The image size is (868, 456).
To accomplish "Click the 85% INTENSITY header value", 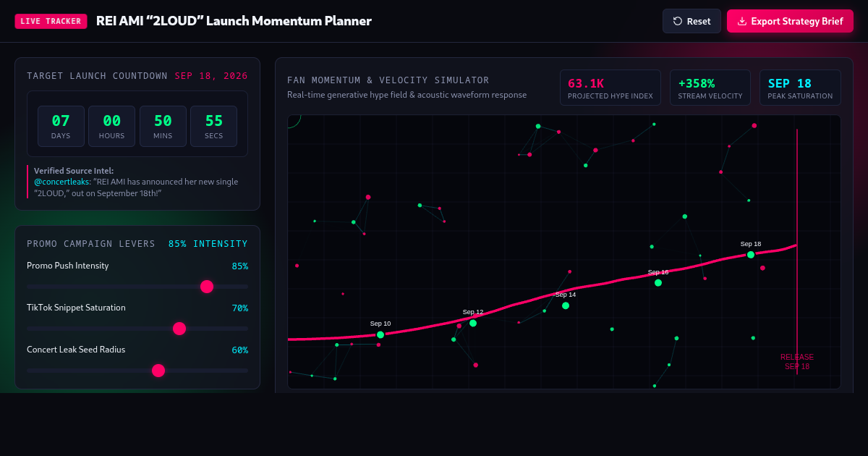I will (208, 244).
